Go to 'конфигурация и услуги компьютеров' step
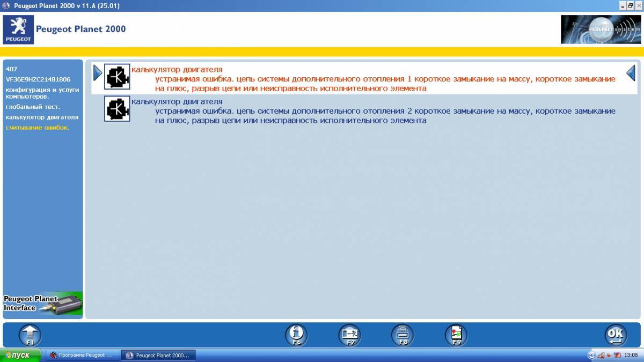644x362 pixels. click(42, 93)
